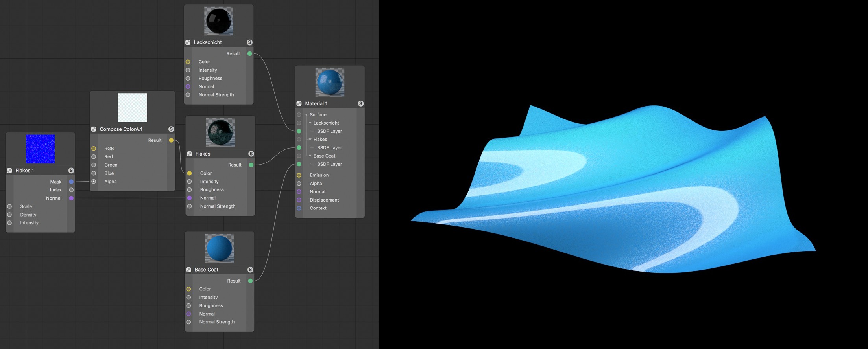Click the preview toggle icon beside Flakes title
Screen dimensions: 868x349
pyautogui.click(x=190, y=154)
